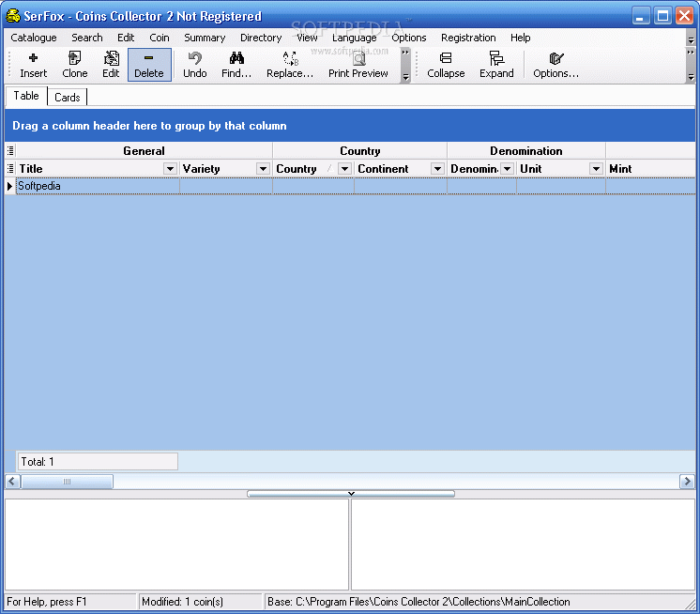Open the Country column filter dropdown

coord(344,169)
